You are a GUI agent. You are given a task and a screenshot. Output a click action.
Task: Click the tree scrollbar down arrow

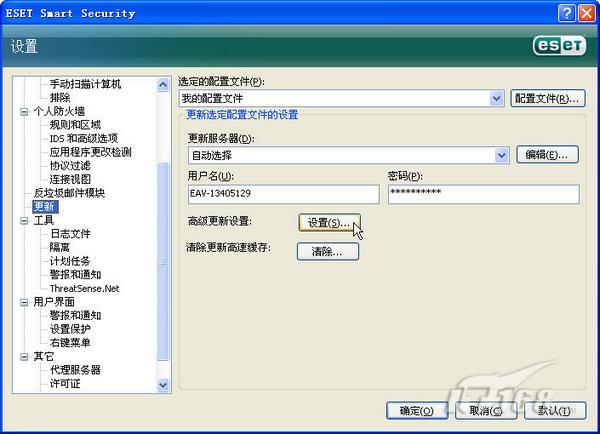point(164,384)
